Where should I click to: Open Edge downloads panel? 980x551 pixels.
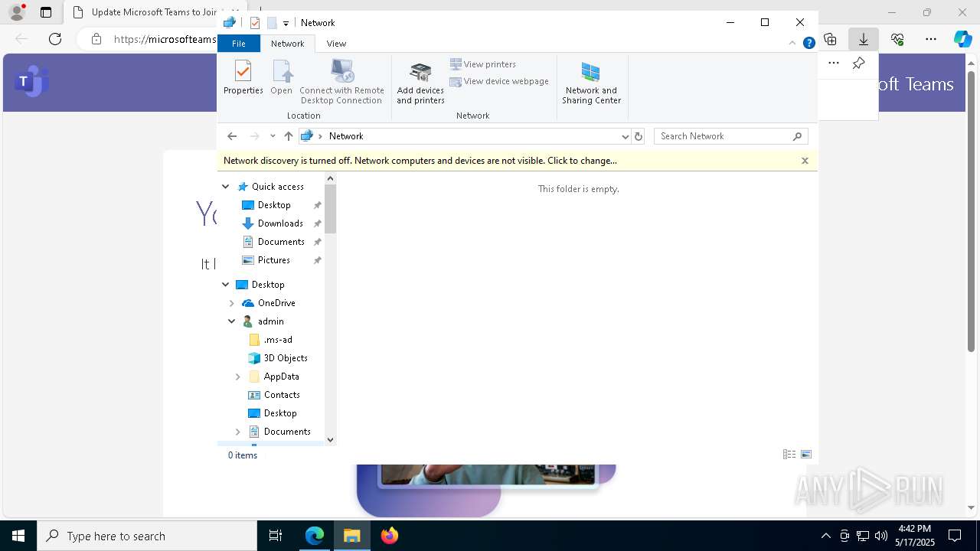(x=864, y=39)
